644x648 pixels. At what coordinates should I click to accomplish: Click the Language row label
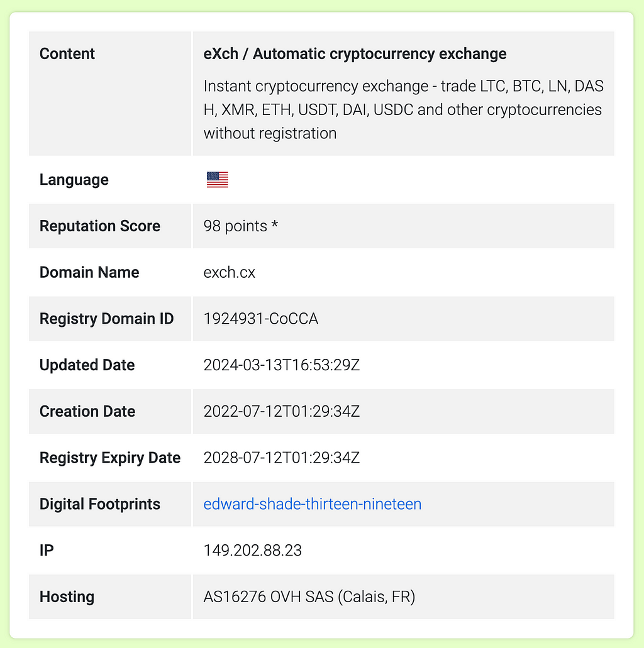click(74, 180)
